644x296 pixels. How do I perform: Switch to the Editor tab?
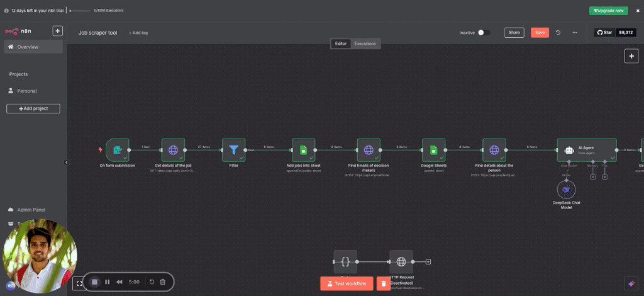tap(341, 43)
